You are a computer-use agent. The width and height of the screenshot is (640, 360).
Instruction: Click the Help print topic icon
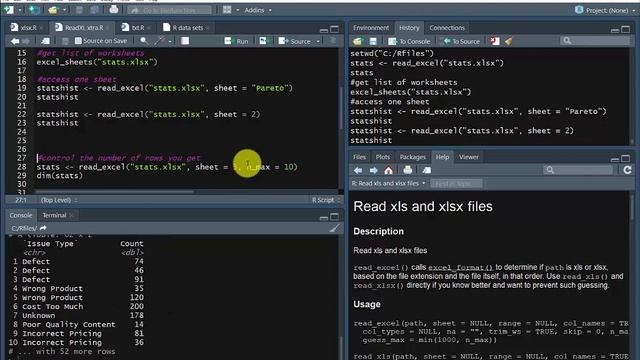(x=407, y=170)
